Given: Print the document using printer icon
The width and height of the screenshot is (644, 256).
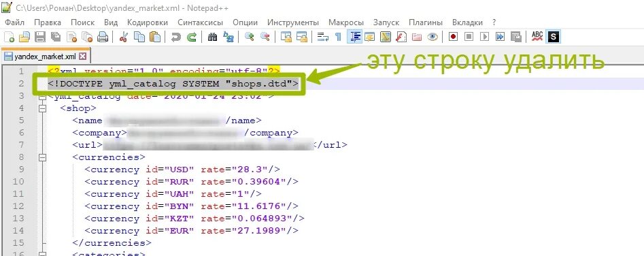Looking at the screenshot, I should coord(103,37).
